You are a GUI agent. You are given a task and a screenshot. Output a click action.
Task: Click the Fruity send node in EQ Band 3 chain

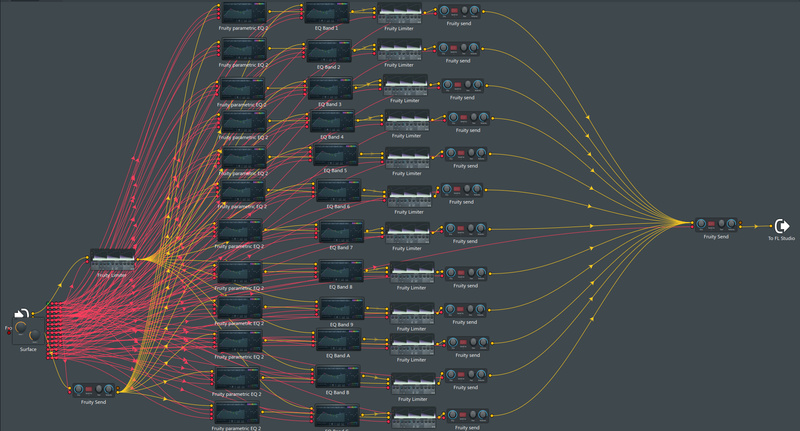pyautogui.click(x=463, y=85)
